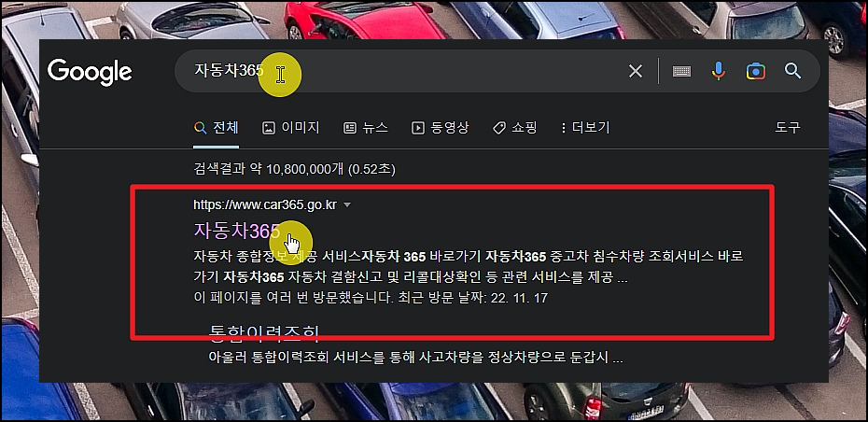Click the https://www.car365.go.kr URL text

(265, 204)
